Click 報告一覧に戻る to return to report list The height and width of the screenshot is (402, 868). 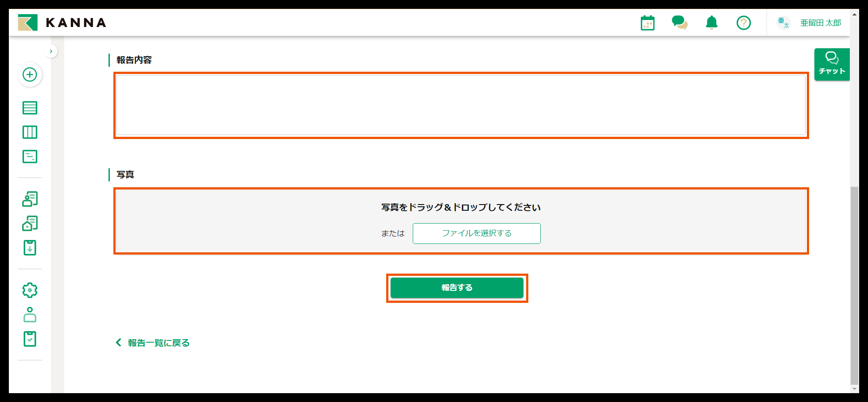tap(152, 342)
